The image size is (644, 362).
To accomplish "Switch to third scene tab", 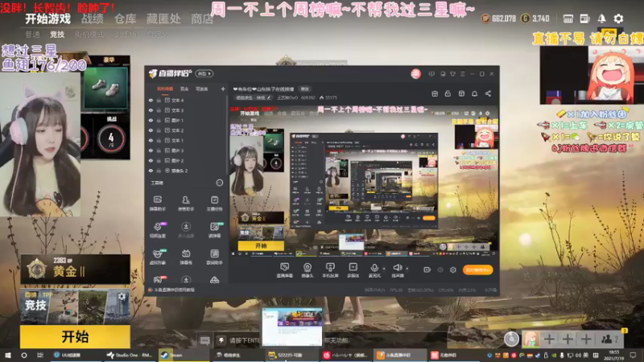I will pyautogui.click(x=202, y=88).
